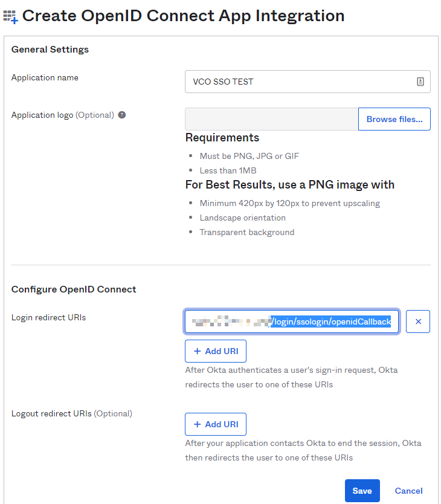Remove the login redirect URI with X button
The image size is (441, 504).
(418, 321)
